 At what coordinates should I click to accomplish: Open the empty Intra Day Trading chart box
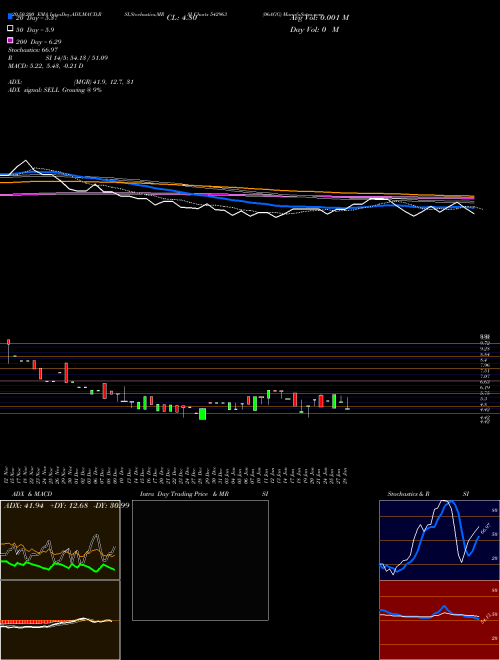[200, 560]
